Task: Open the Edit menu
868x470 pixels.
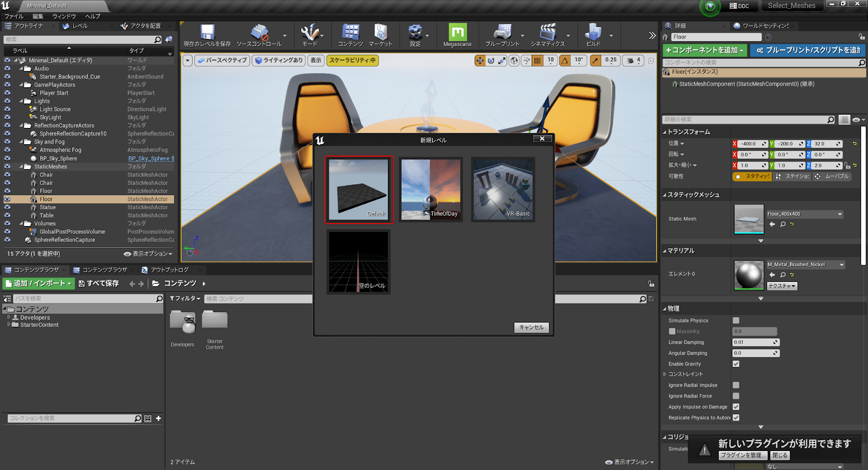Action: [38, 16]
